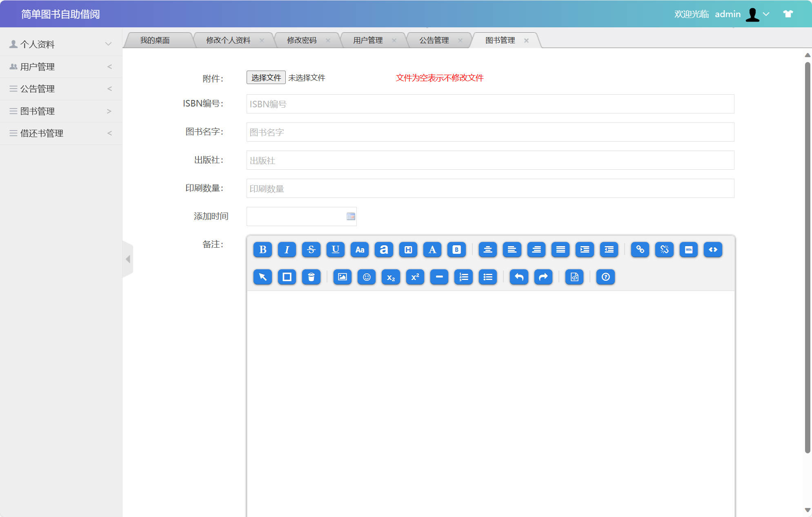Image resolution: width=812 pixels, height=517 pixels.
Task: Click the 选择文件 upload button
Action: (x=266, y=78)
